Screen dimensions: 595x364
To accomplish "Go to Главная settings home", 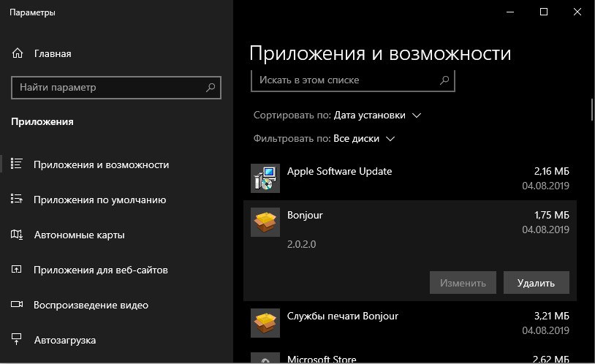I will coord(53,54).
